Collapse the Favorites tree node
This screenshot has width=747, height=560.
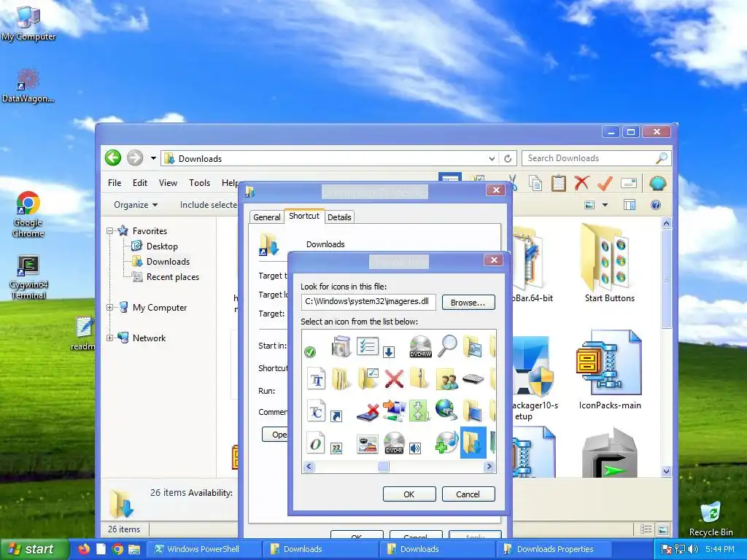109,231
